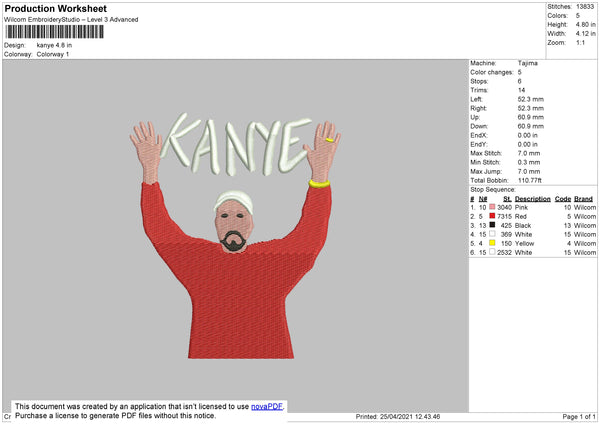The width and height of the screenshot is (600, 424).
Task: Click the Total Bobbin value '110.77ft'
Action: pyautogui.click(x=530, y=180)
